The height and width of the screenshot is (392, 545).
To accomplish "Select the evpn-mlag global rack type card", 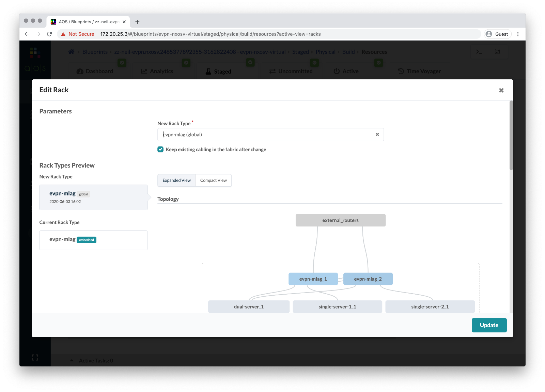I will point(93,197).
